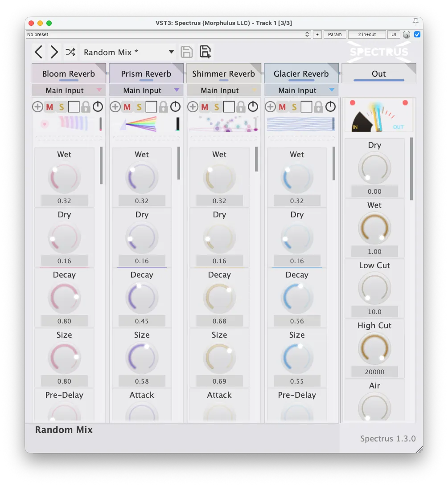Click the UI button in host bar

pyautogui.click(x=394, y=34)
